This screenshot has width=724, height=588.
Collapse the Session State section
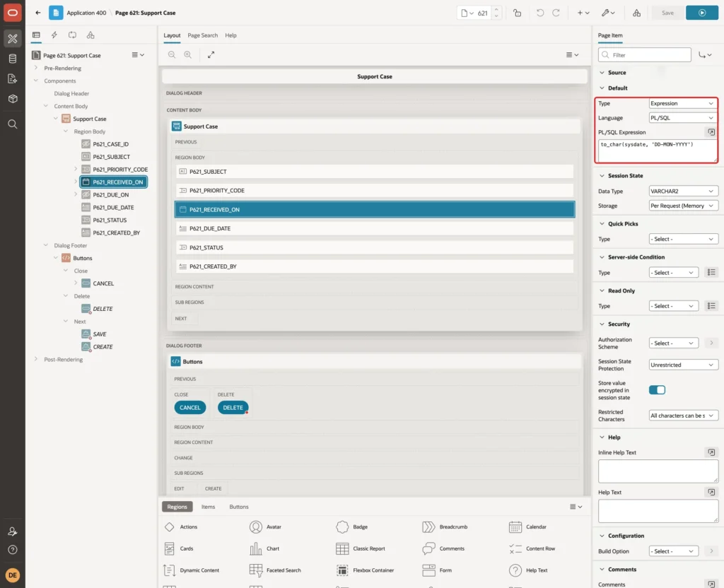click(602, 176)
